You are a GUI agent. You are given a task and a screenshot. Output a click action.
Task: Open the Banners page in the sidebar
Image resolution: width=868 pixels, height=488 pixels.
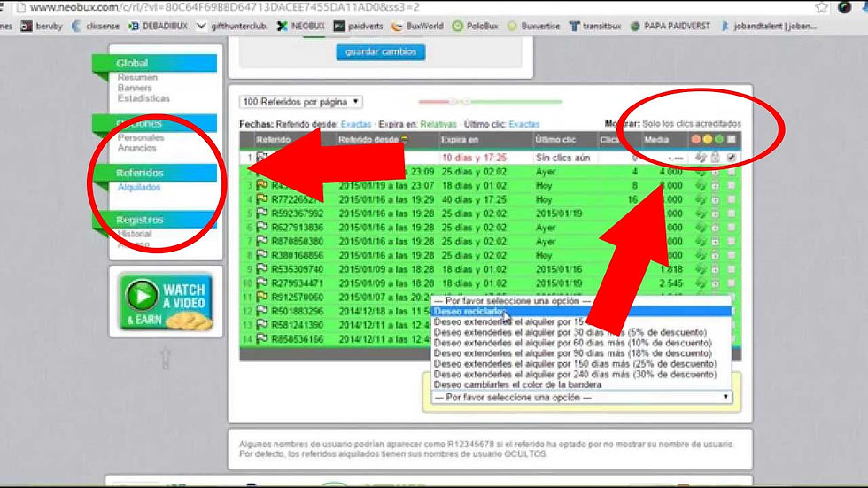pos(135,88)
